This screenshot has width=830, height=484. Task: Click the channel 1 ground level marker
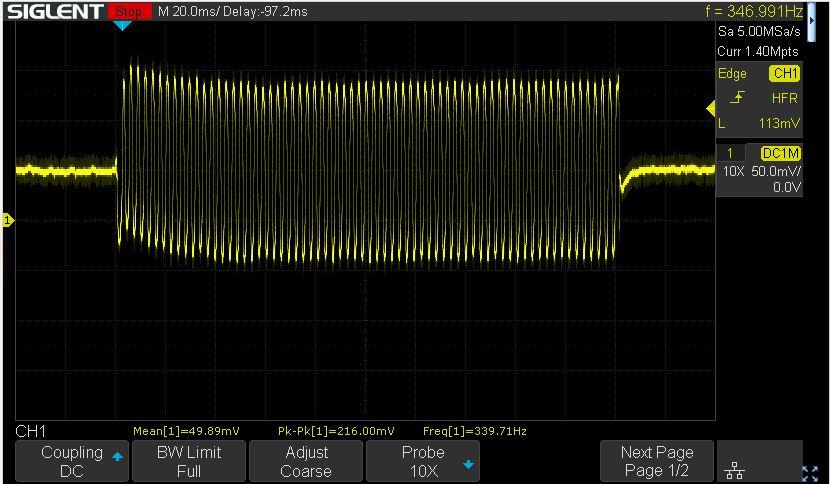point(7,220)
